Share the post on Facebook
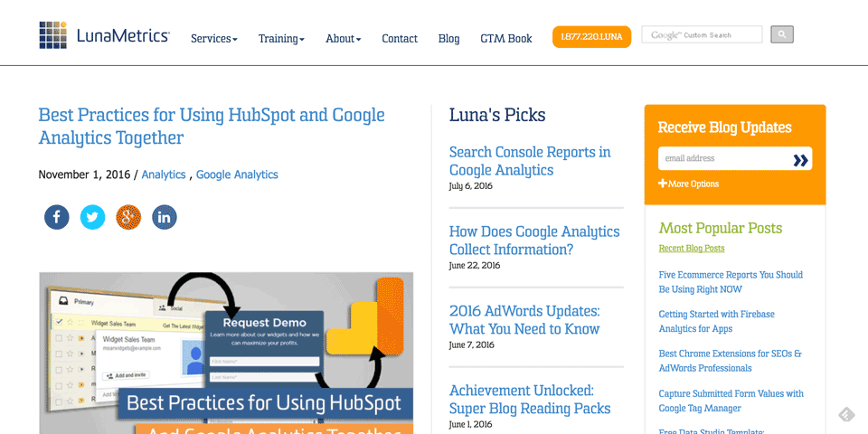 (57, 217)
